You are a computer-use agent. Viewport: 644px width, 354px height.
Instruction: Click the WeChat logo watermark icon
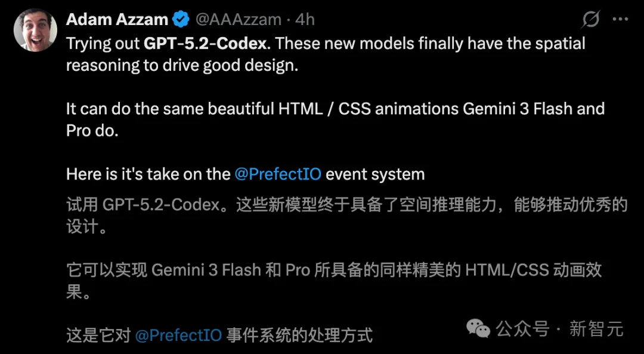(478, 328)
